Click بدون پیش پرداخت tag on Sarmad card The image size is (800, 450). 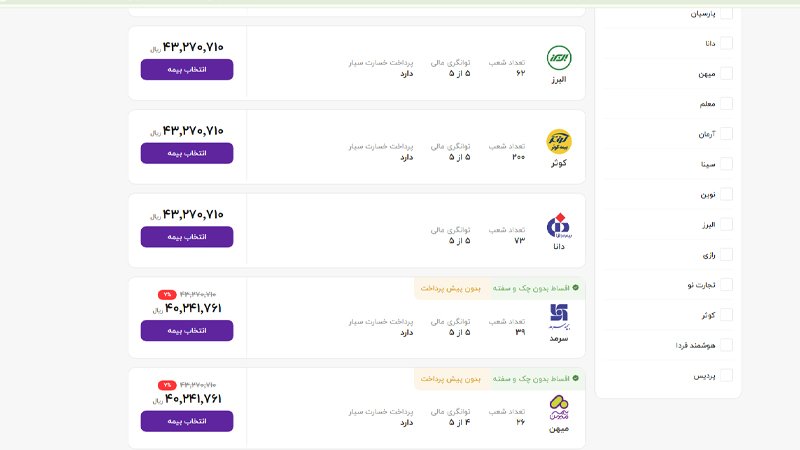(x=451, y=288)
